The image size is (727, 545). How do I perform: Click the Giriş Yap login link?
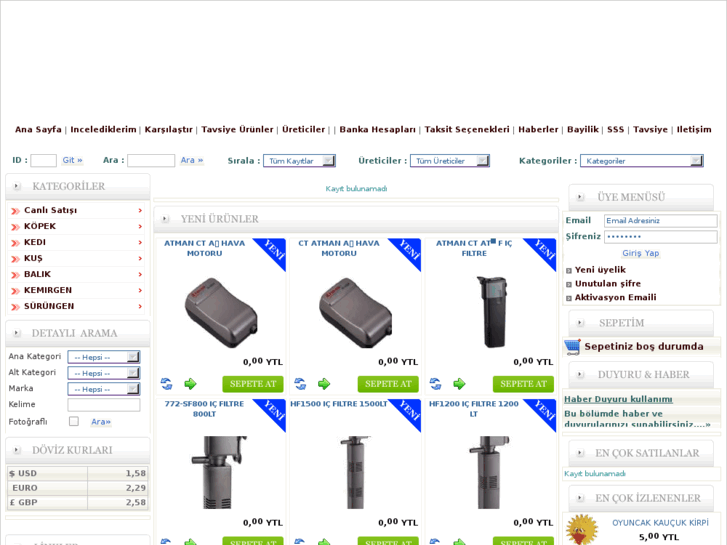coord(640,253)
